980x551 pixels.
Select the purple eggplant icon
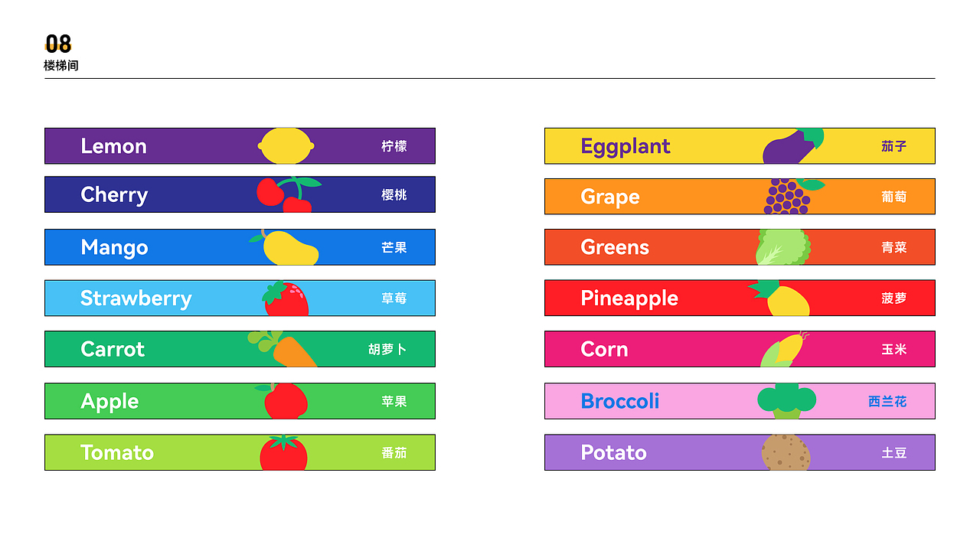(794, 145)
